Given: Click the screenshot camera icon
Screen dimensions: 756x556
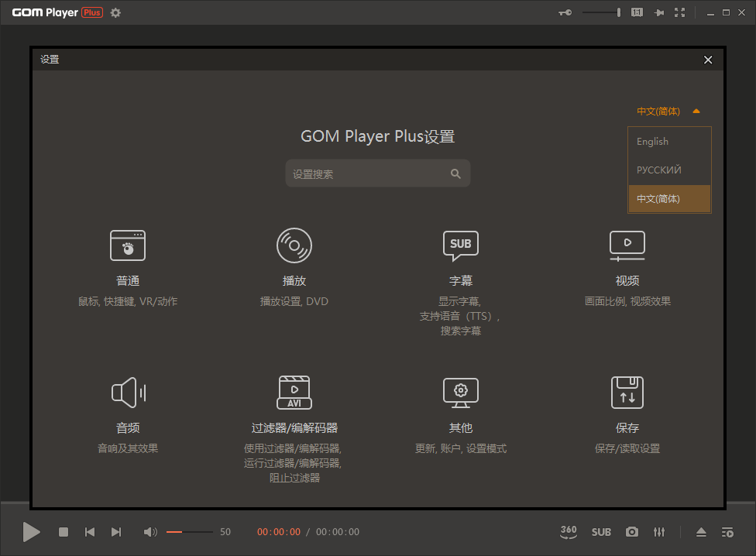Looking at the screenshot, I should click(x=632, y=532).
